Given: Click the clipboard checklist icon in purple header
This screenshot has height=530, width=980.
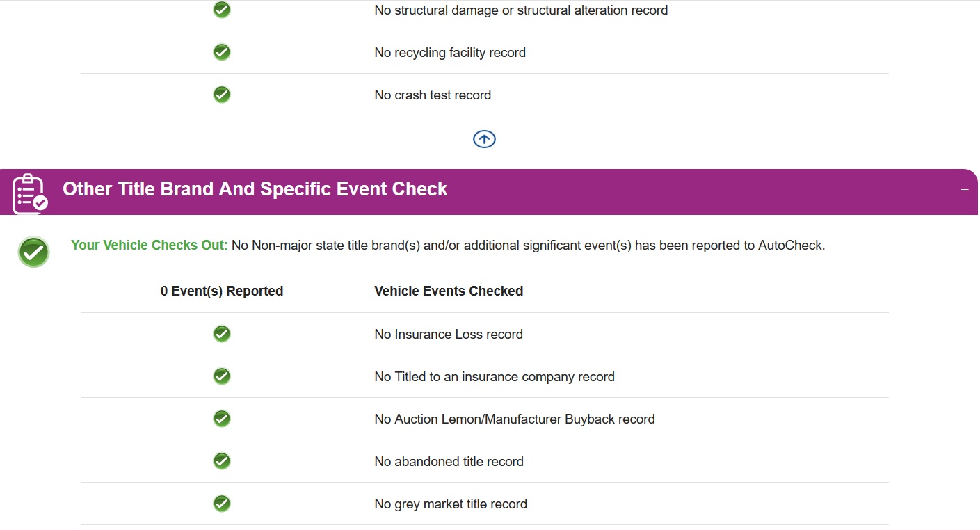Looking at the screenshot, I should tap(30, 193).
